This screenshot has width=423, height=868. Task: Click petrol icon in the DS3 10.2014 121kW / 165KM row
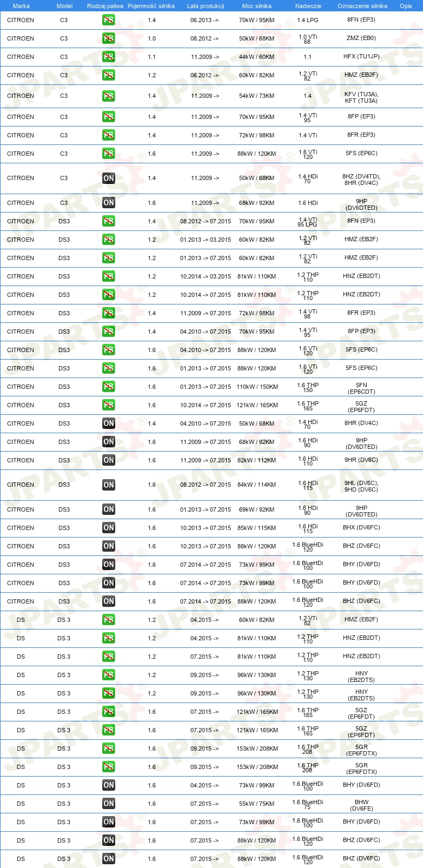pyautogui.click(x=109, y=405)
